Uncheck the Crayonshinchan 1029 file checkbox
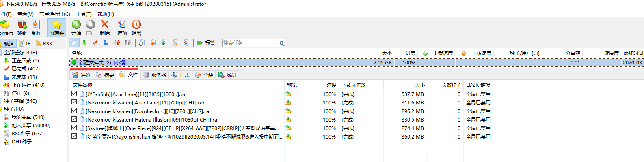The height and width of the screenshot is (162, 644). [74, 136]
